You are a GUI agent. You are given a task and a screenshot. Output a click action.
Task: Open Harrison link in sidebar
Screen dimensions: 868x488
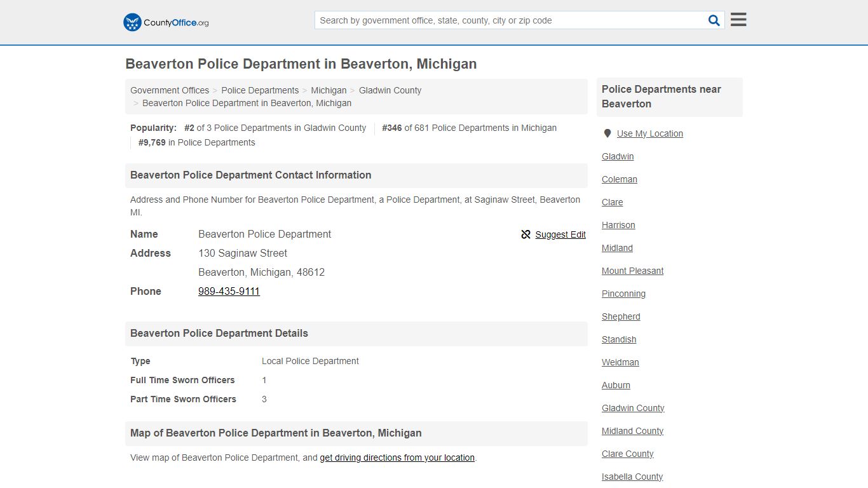pos(618,225)
